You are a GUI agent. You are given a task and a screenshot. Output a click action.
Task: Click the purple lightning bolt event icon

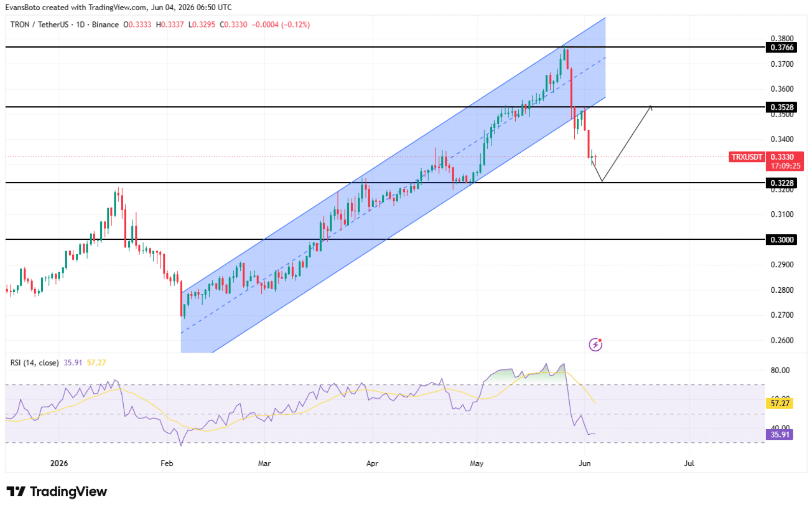[x=595, y=345]
